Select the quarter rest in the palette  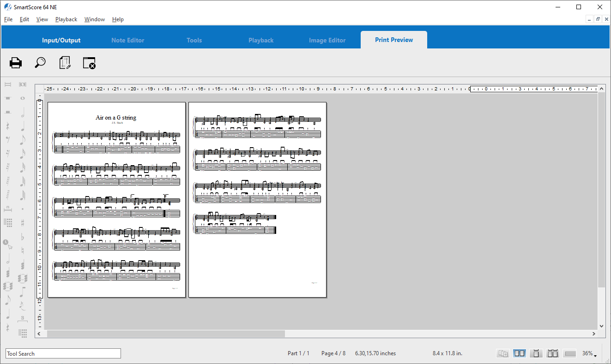(x=8, y=125)
